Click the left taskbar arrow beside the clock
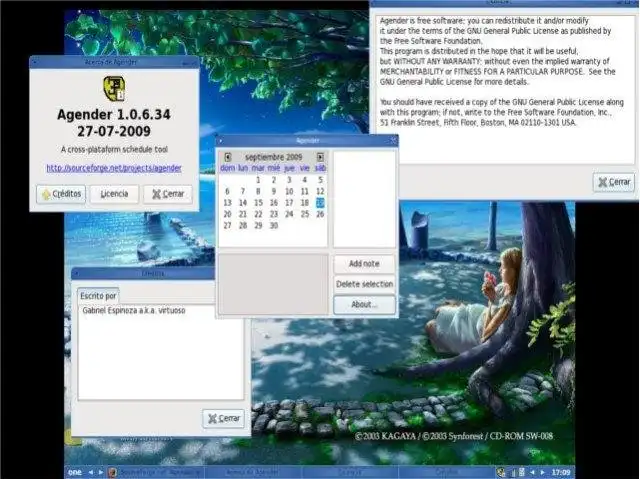 [533, 472]
